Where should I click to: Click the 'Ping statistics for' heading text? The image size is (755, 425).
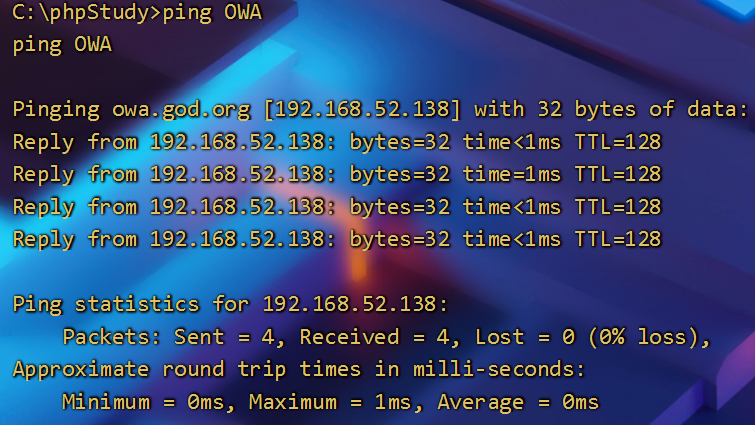pyautogui.click(x=131, y=304)
